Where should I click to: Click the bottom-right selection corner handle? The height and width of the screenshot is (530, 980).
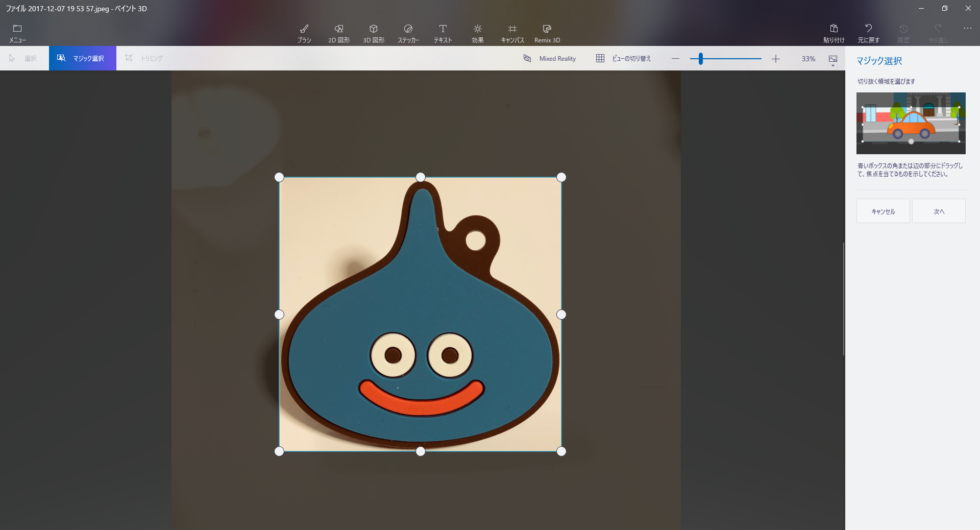[x=561, y=451]
